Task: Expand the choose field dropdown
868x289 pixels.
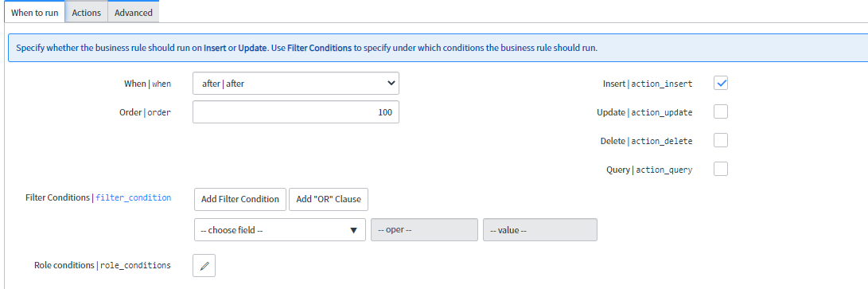Action: point(279,230)
